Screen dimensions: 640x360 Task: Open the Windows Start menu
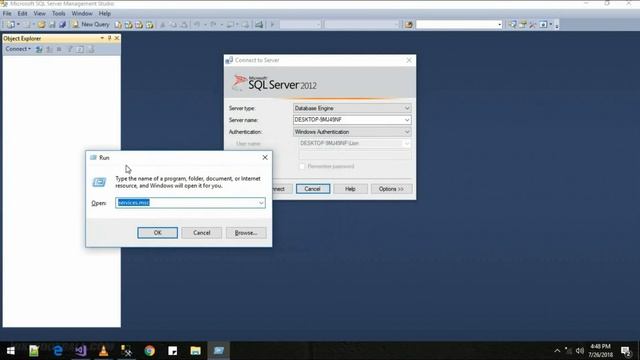11,351
